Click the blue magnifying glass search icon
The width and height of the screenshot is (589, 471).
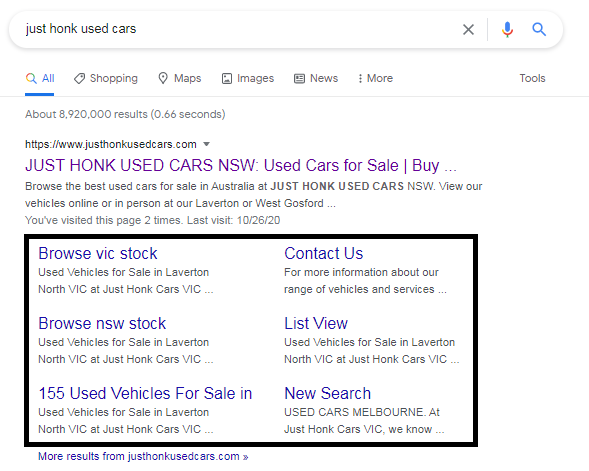[539, 29]
